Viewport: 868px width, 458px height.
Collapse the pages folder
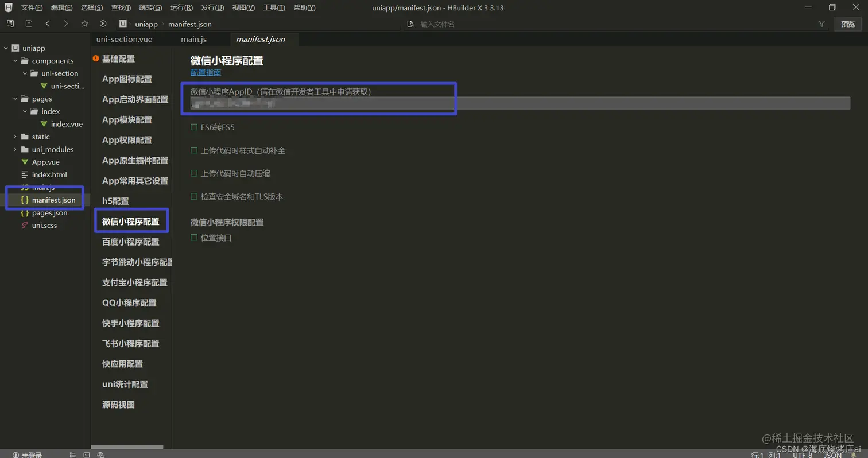(15, 99)
